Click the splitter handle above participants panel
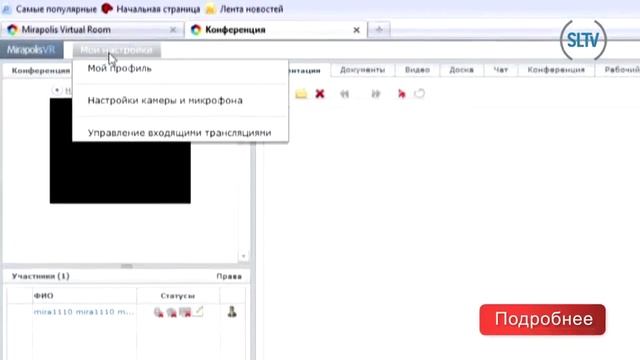The image size is (640, 360). [127, 266]
